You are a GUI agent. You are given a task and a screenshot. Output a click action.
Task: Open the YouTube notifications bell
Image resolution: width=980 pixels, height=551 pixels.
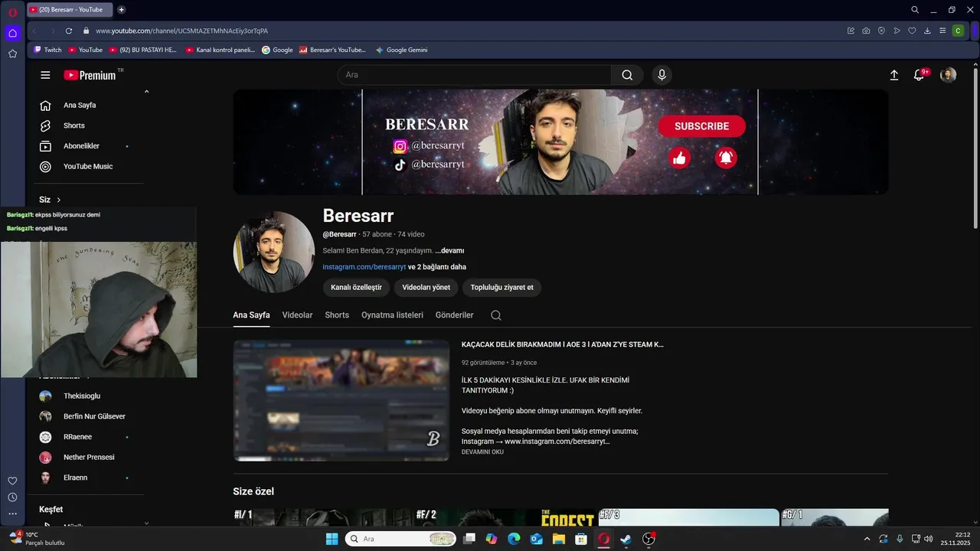[x=920, y=75]
